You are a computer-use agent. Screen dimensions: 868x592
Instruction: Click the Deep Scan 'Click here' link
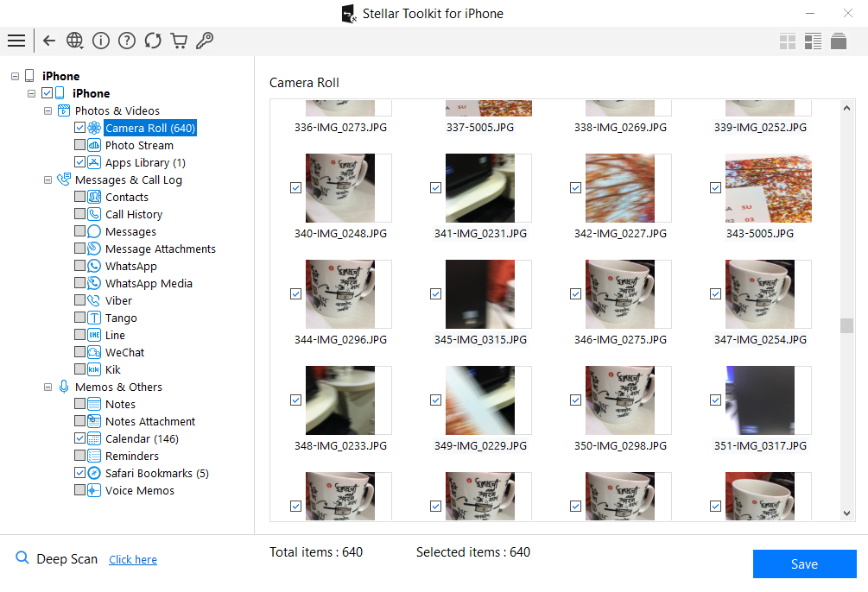click(133, 559)
